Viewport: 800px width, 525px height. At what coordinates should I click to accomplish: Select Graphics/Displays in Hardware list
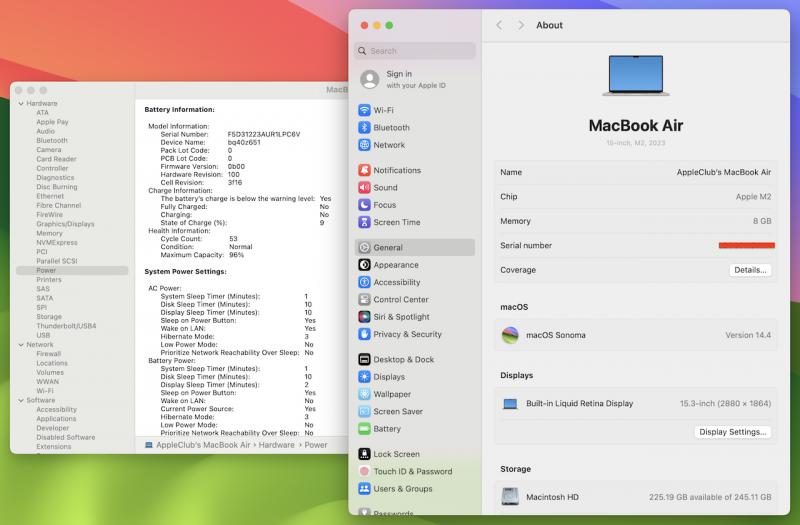[65, 224]
